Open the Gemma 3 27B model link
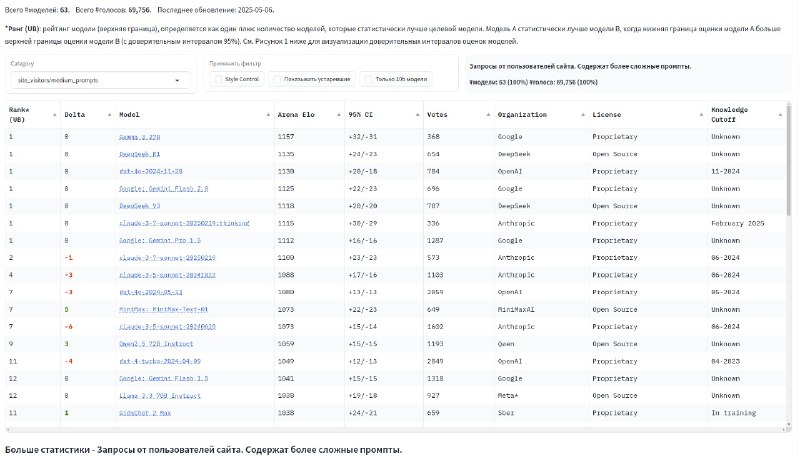 pyautogui.click(x=139, y=137)
